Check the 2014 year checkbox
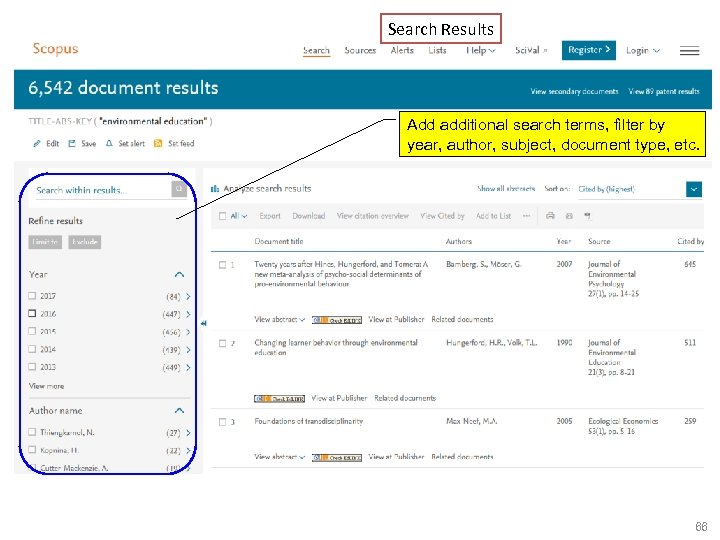The image size is (720, 540). point(32,349)
